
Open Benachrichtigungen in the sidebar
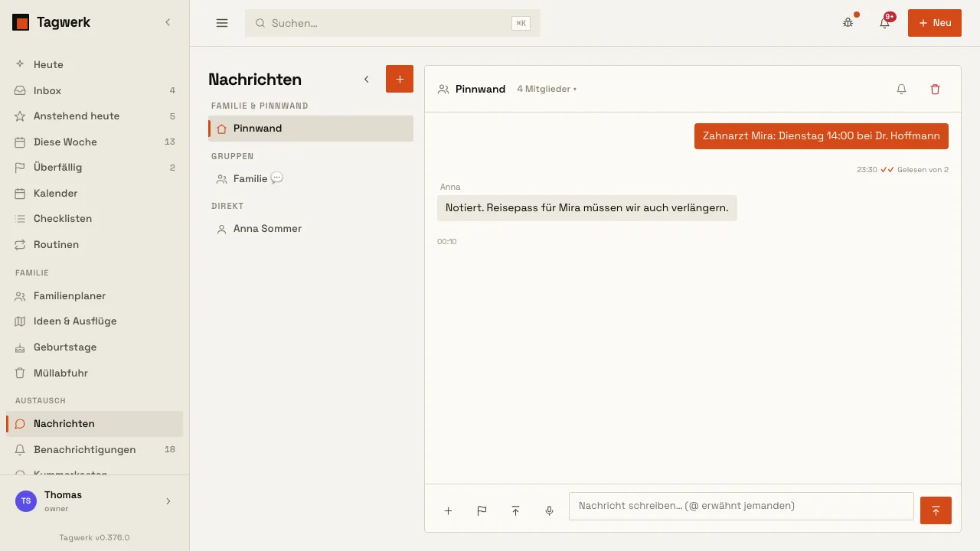point(95,449)
